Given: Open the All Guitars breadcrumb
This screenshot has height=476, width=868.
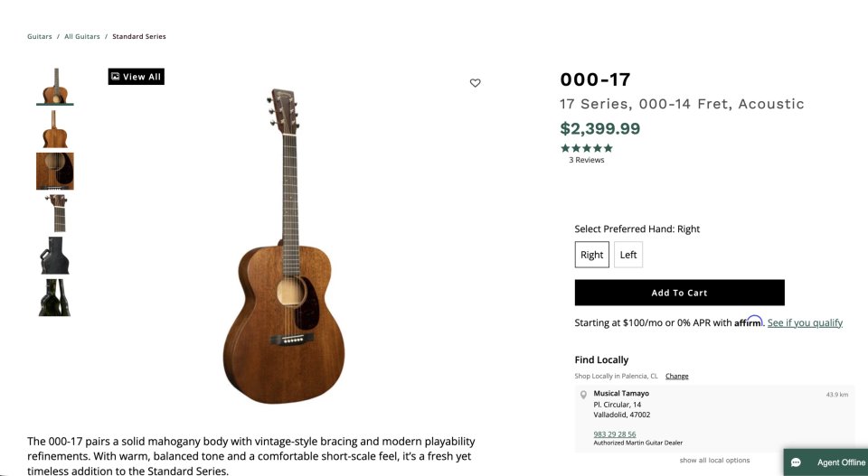Looking at the screenshot, I should click(x=81, y=37).
